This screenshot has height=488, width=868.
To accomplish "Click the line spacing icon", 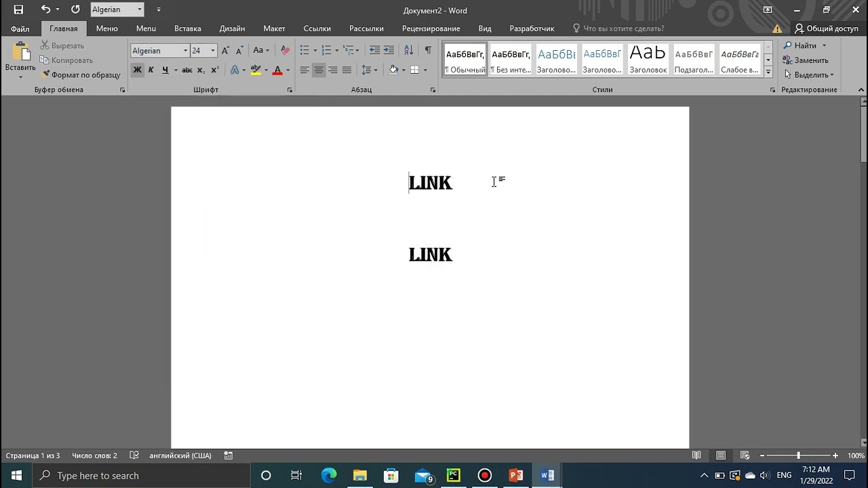I will coord(366,70).
